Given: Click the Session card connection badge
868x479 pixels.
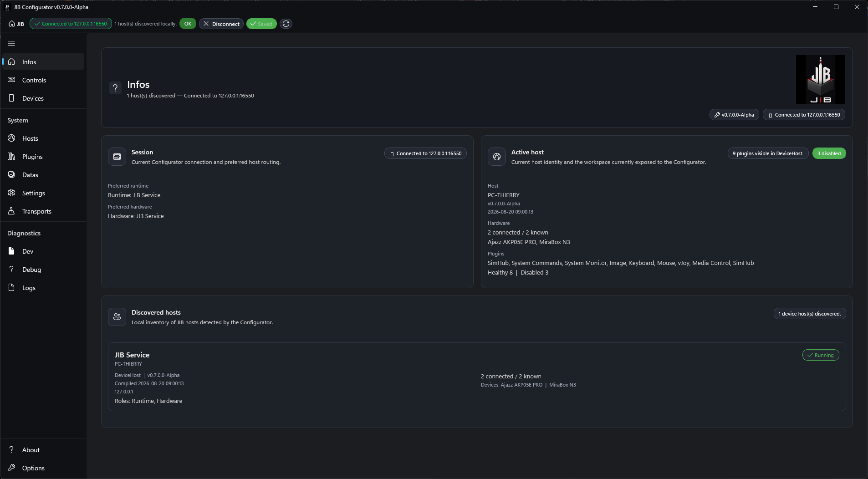Looking at the screenshot, I should point(425,153).
